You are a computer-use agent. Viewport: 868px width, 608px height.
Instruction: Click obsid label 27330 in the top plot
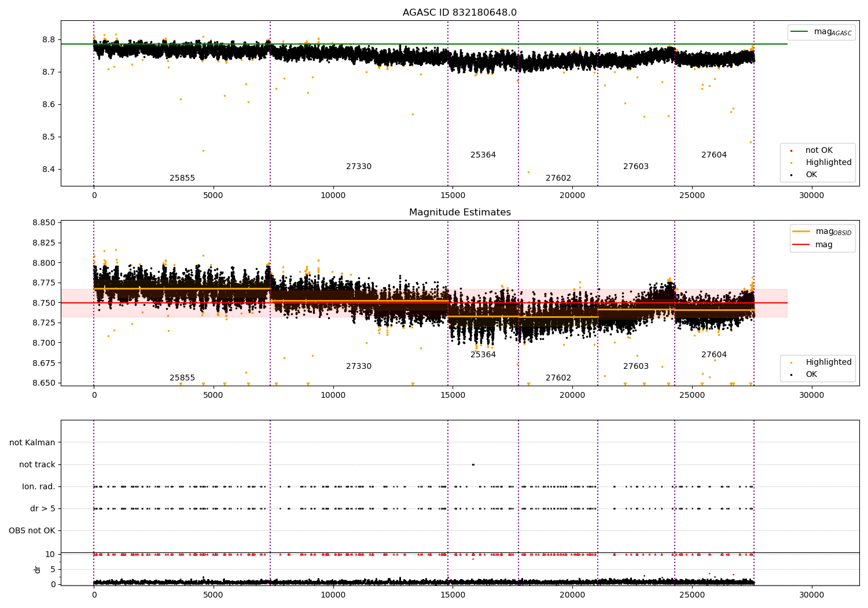pyautogui.click(x=359, y=167)
